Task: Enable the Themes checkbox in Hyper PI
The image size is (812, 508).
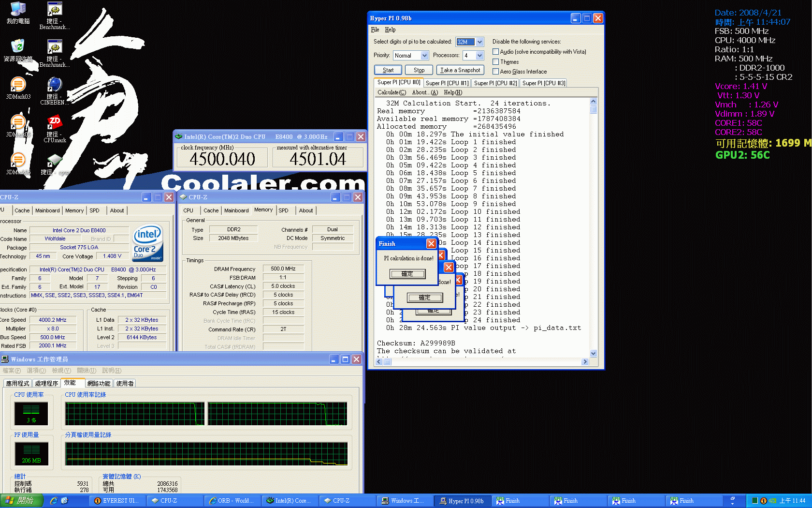Action: coord(495,61)
